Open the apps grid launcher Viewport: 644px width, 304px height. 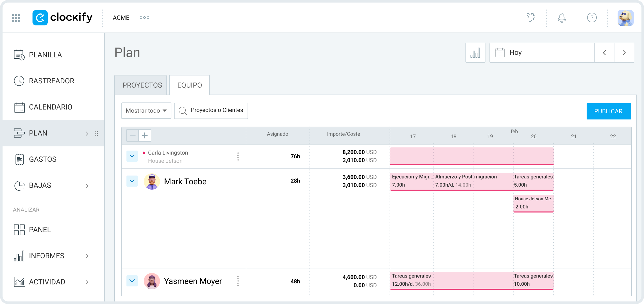point(16,18)
